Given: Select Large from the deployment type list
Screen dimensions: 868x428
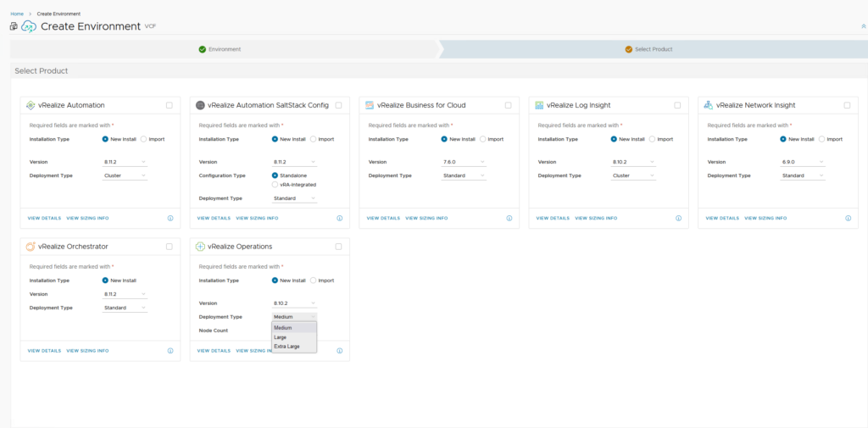Looking at the screenshot, I should (281, 337).
